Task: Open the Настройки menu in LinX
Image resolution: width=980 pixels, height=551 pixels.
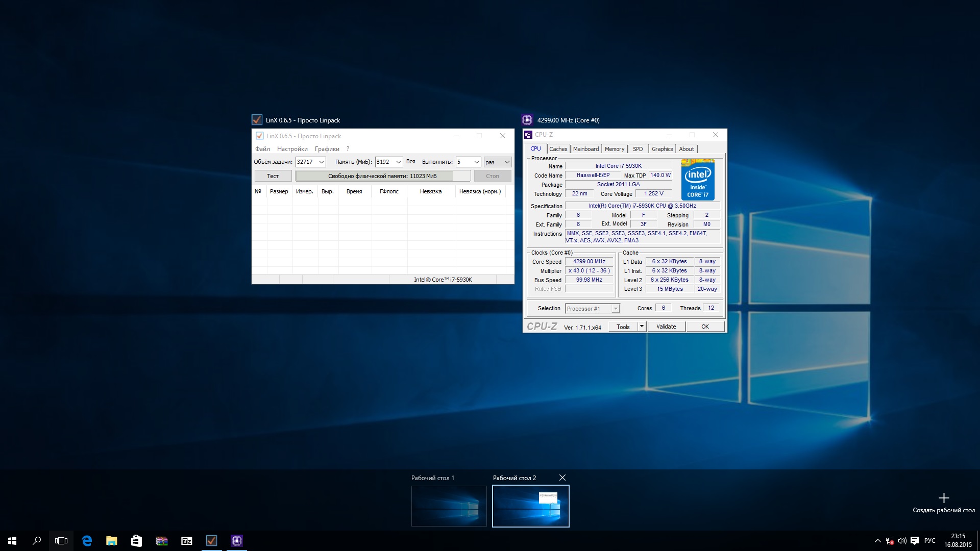Action: click(x=292, y=149)
